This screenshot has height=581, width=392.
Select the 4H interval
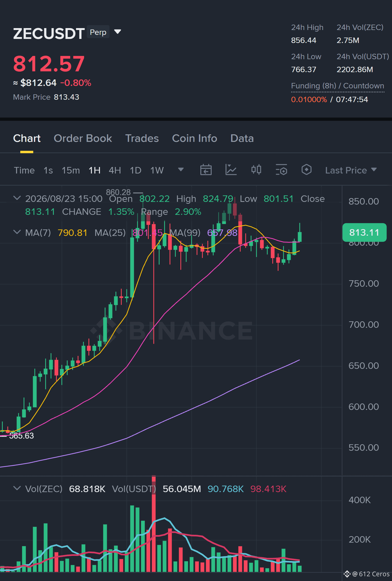[115, 170]
